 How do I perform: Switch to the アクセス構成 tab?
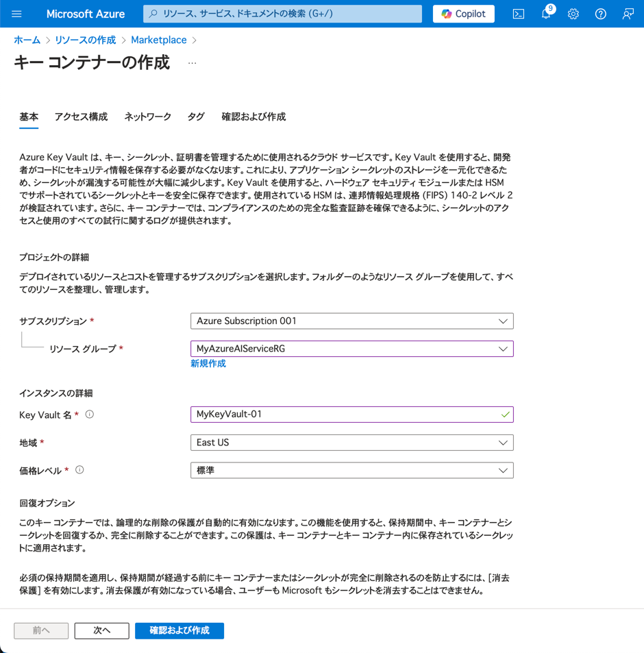pyautogui.click(x=81, y=116)
